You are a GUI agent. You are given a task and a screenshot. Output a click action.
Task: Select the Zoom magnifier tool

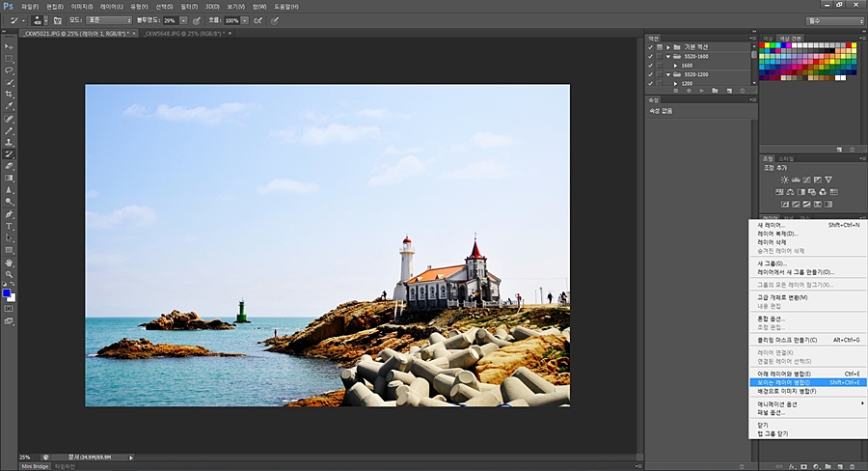click(9, 274)
